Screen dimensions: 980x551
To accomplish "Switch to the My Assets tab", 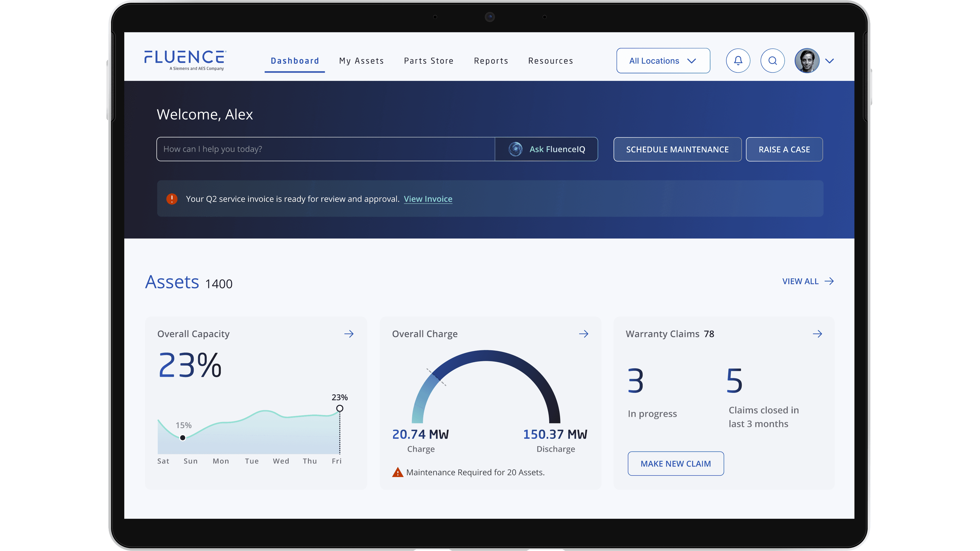I will pyautogui.click(x=361, y=61).
